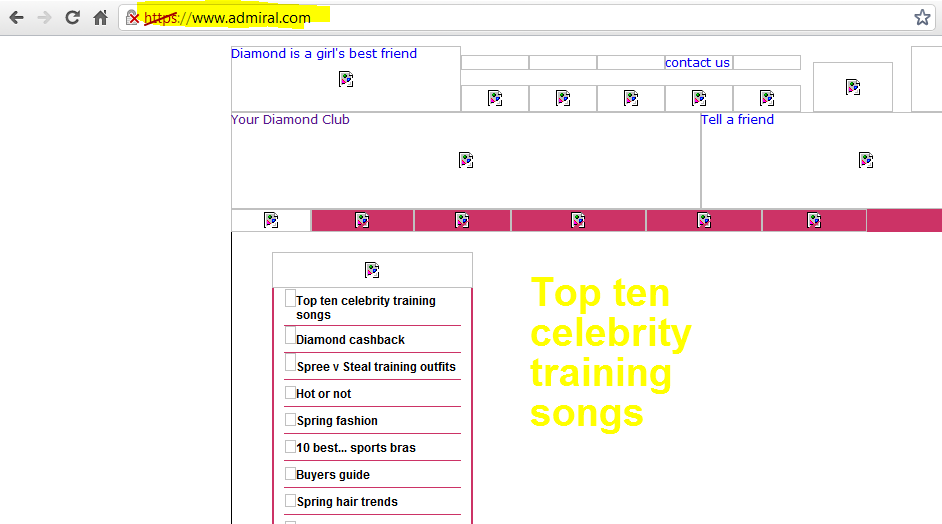The image size is (942, 524).
Task: Open the "contact us" link
Action: (x=697, y=63)
